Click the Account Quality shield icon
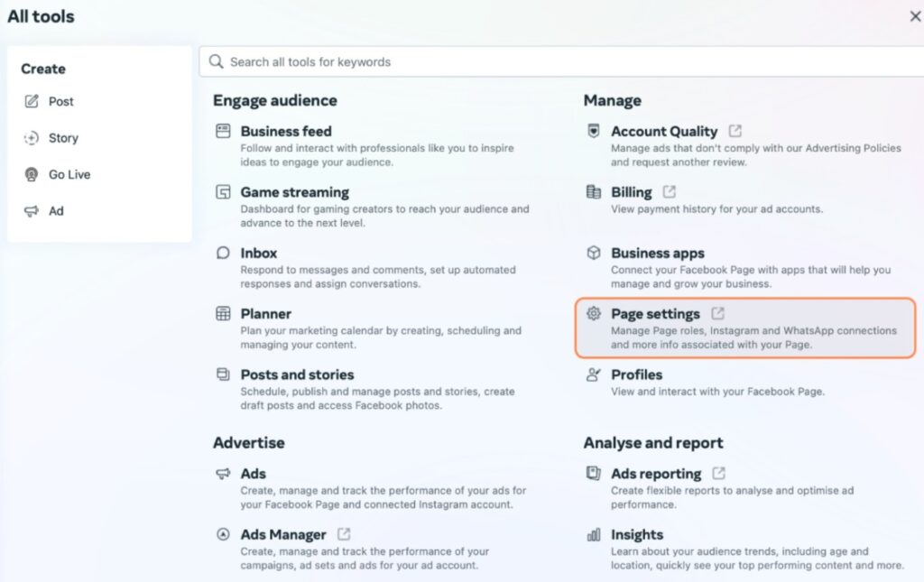The width and height of the screenshot is (924, 582). [x=594, y=131]
